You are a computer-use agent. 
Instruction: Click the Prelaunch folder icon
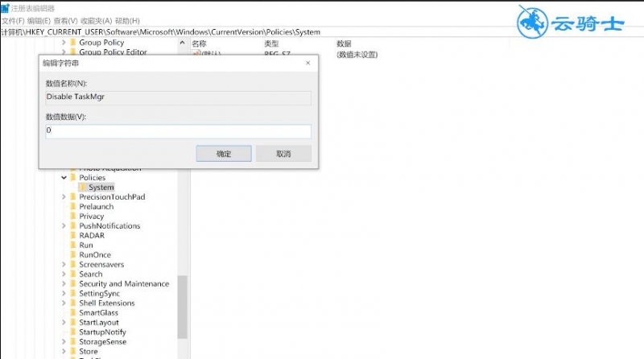(x=73, y=207)
